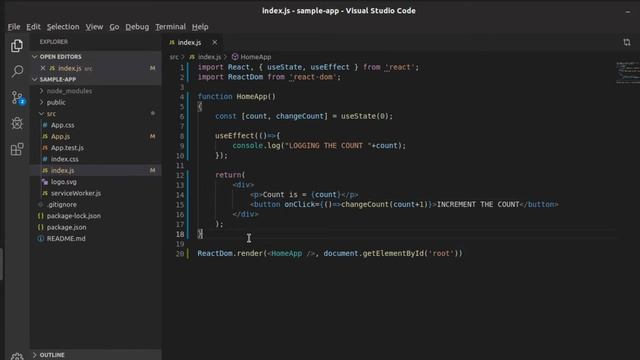Open the Help menu
The height and width of the screenshot is (360, 640).
coord(200,27)
